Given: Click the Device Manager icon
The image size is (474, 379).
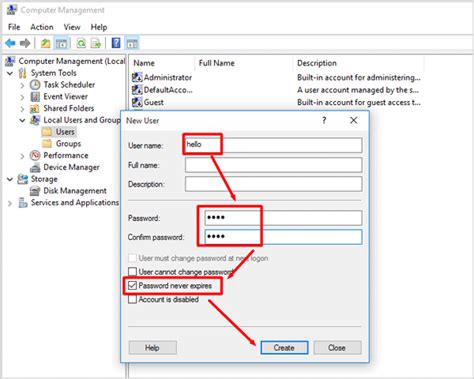Looking at the screenshot, I should pyautogui.click(x=35, y=167).
